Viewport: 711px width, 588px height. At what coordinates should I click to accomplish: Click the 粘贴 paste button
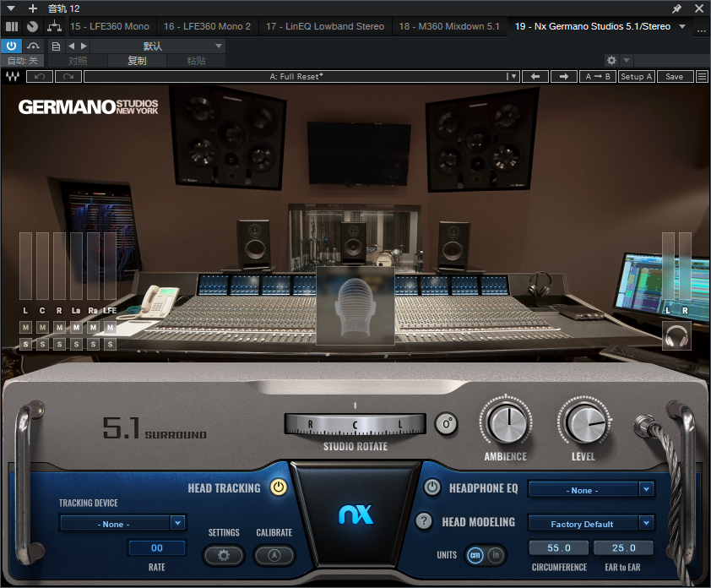tap(197, 60)
